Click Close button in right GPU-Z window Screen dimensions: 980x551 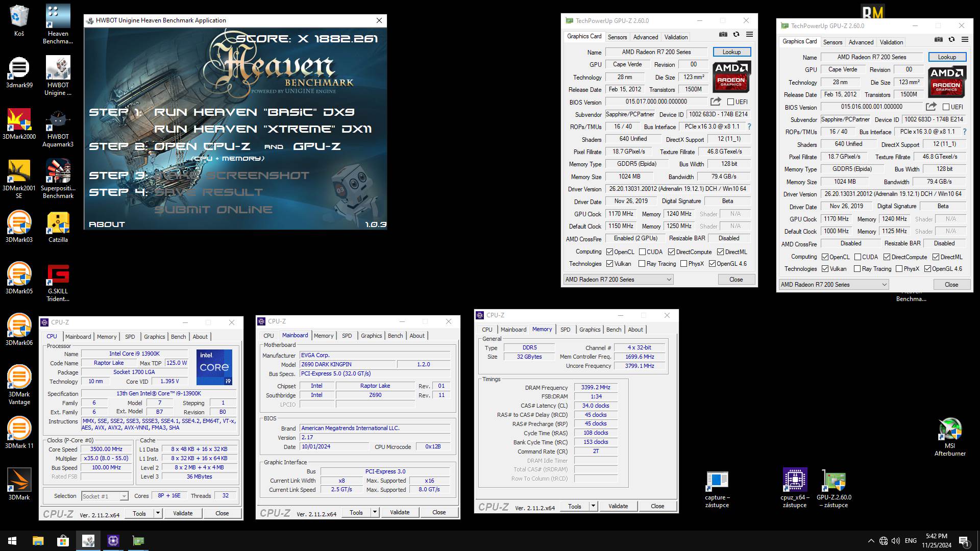pyautogui.click(x=951, y=285)
